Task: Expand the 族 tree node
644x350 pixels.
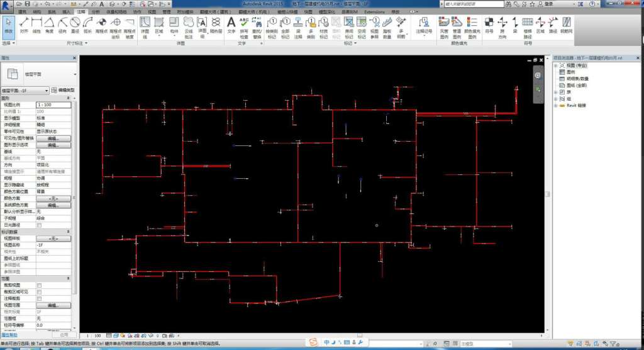Action: (x=556, y=92)
